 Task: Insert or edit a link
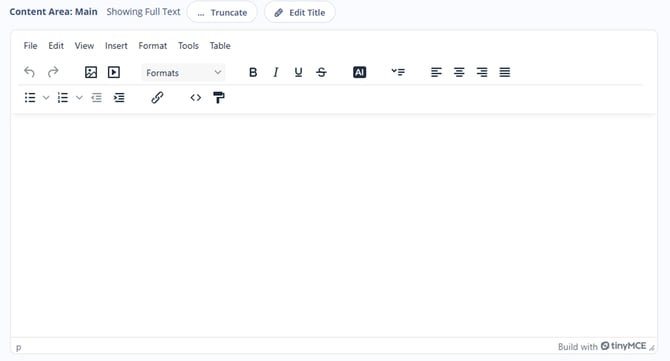(157, 98)
